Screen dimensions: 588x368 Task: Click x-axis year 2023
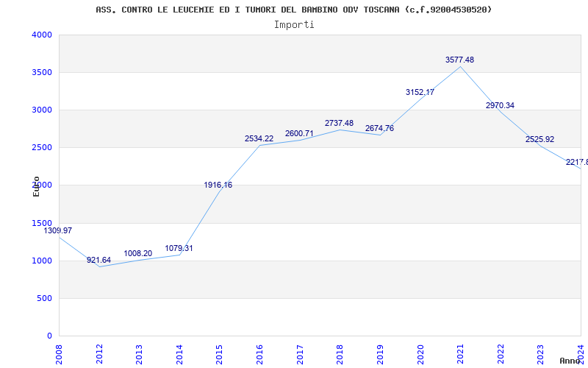[540, 355]
